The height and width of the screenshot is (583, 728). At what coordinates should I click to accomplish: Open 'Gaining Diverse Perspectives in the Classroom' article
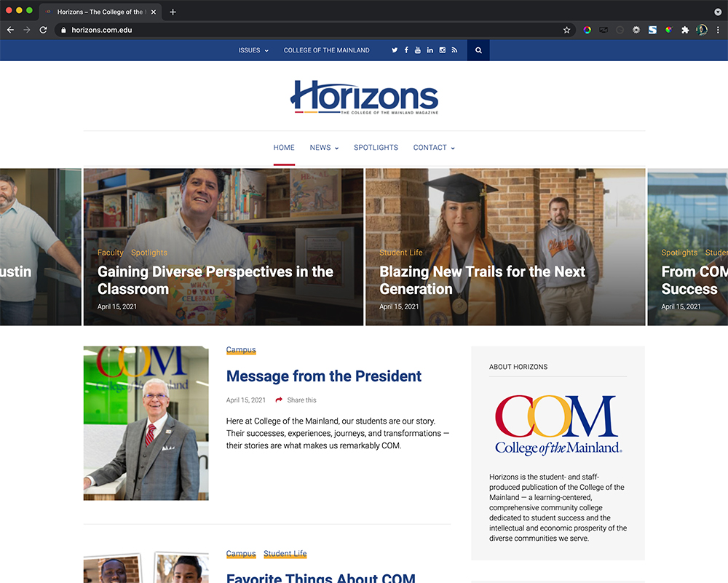[x=215, y=280]
